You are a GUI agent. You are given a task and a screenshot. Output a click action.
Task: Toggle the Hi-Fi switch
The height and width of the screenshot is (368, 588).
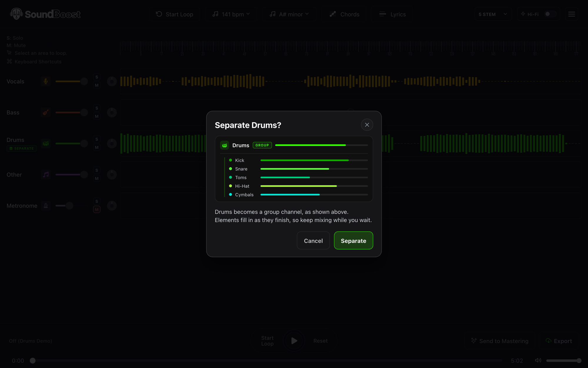click(x=550, y=14)
